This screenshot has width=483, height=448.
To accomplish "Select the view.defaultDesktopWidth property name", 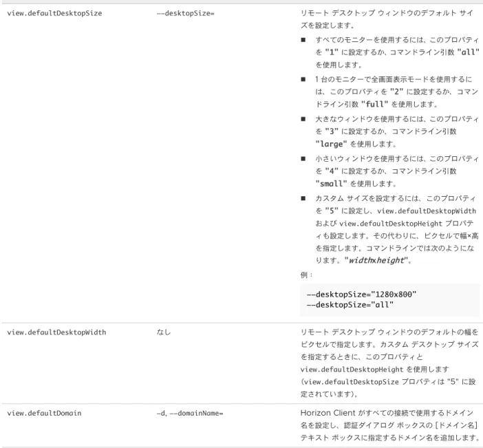I will 56,332.
